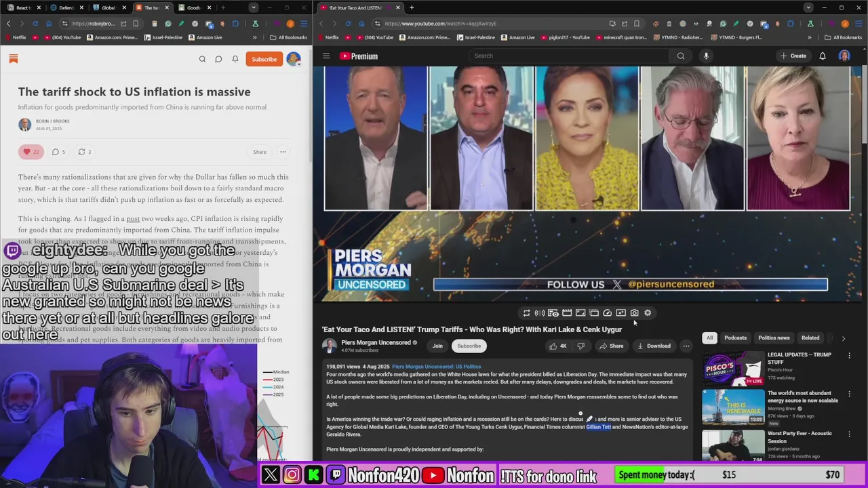
Task: Open the article comments count
Action: point(59,152)
